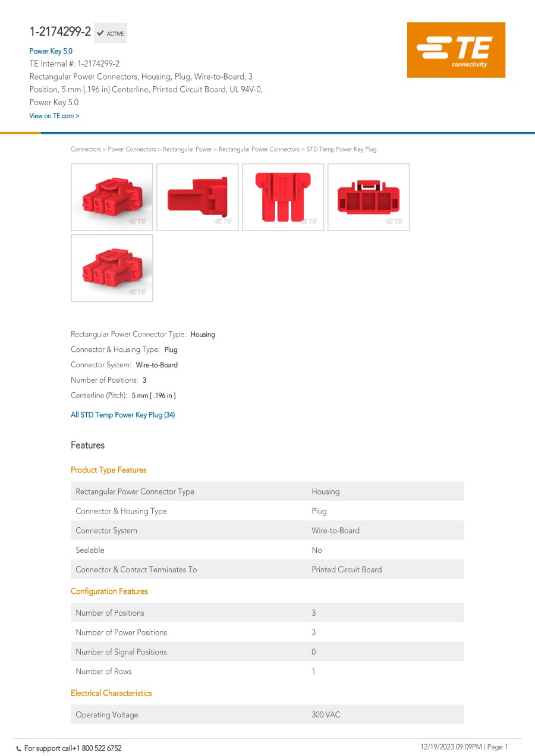
Task: Click the 300 VAC voltage value
Action: coord(326,715)
